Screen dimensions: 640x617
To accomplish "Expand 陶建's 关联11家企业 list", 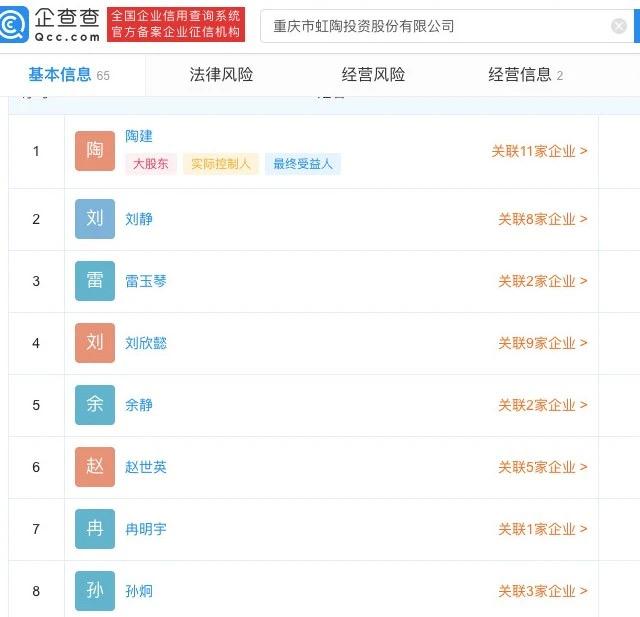I will (539, 151).
